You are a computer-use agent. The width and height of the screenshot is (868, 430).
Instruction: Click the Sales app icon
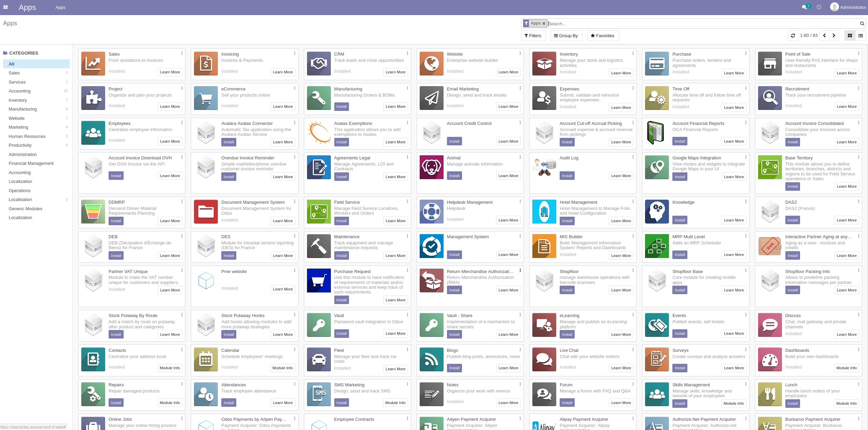[93, 63]
